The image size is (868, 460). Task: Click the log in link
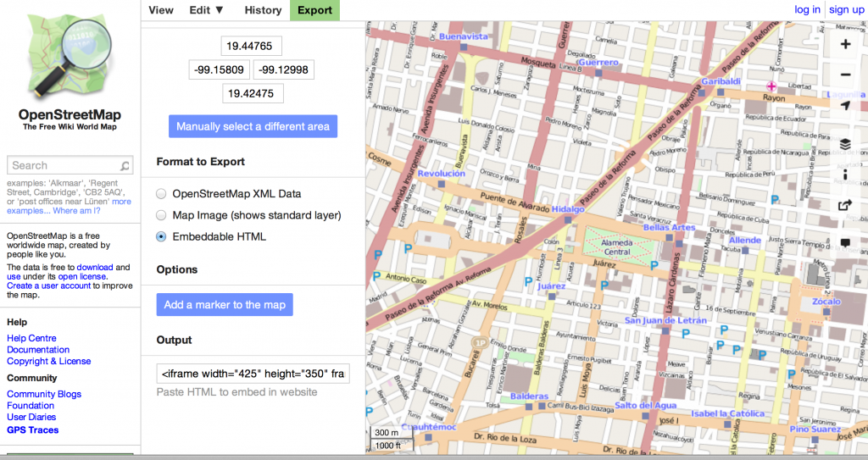point(807,9)
